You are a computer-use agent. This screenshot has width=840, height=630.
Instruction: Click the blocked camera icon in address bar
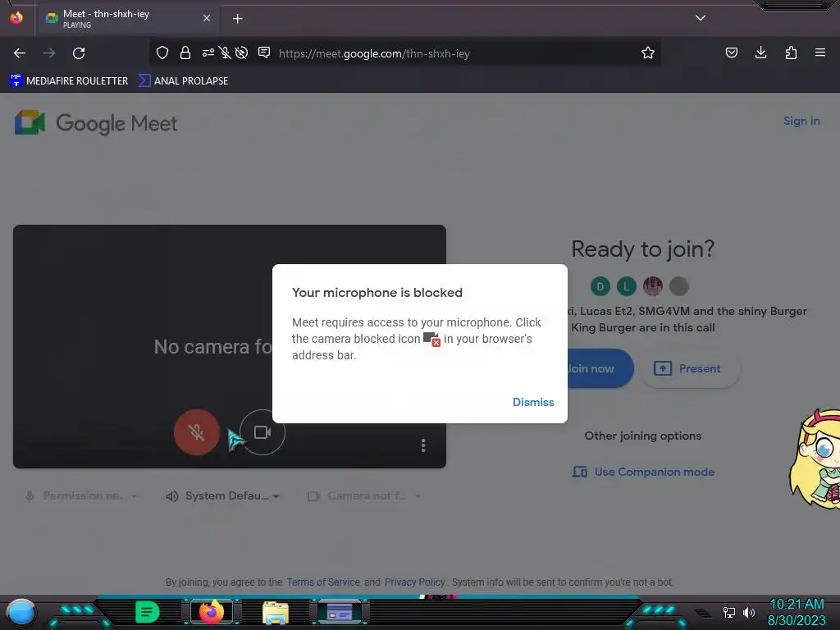(242, 52)
